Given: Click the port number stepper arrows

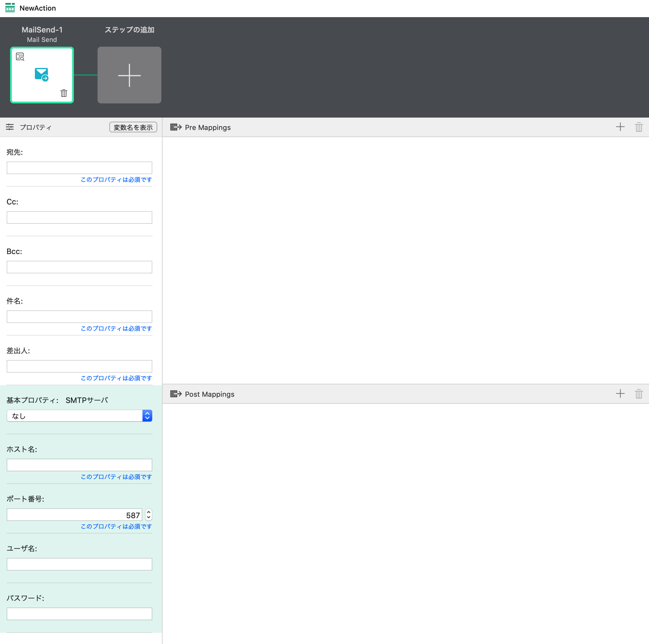Looking at the screenshot, I should point(148,515).
